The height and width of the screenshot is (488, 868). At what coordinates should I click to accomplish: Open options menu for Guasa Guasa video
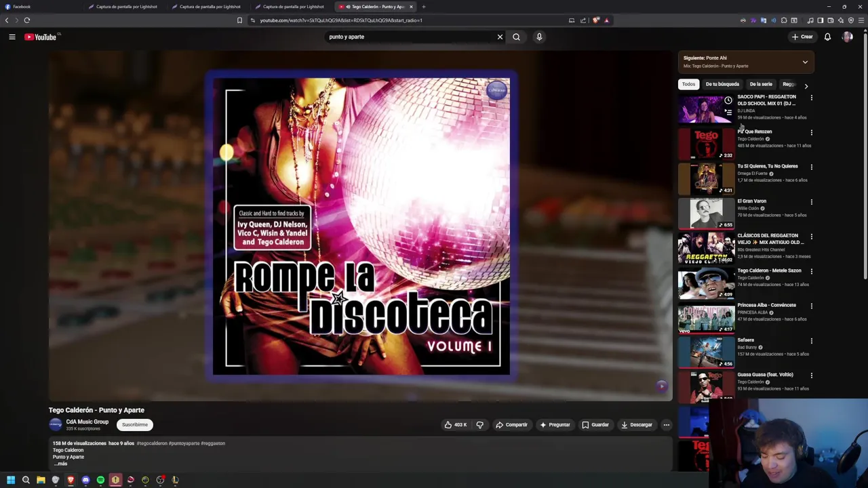(811, 375)
